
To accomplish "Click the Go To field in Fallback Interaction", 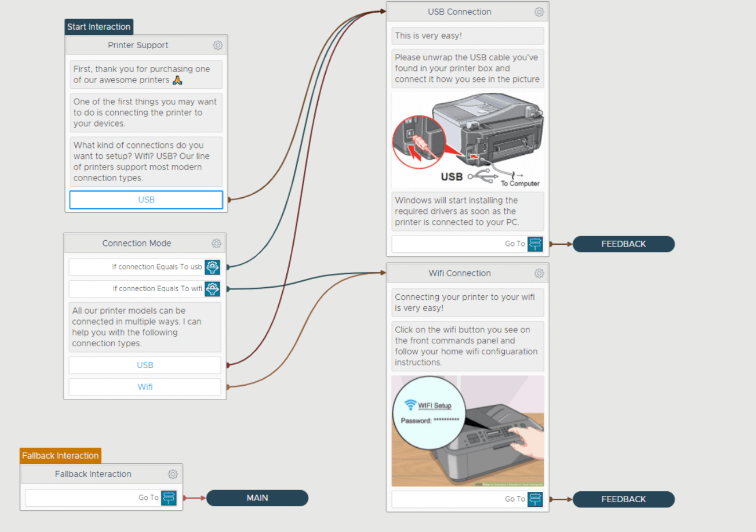I will pos(102,498).
